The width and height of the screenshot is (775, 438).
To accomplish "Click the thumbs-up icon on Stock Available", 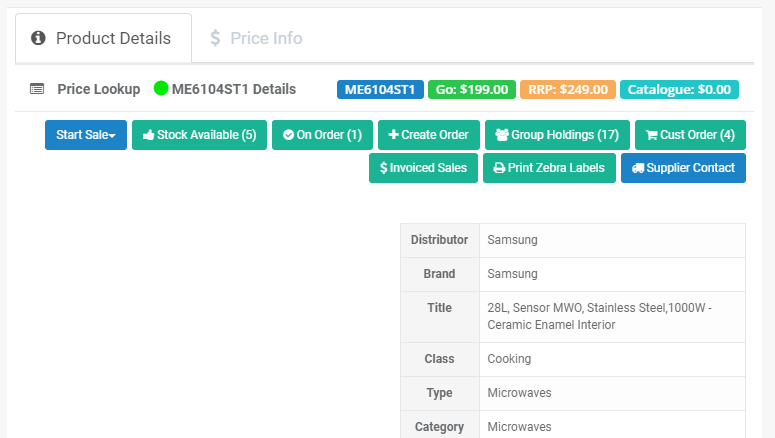I will point(149,135).
